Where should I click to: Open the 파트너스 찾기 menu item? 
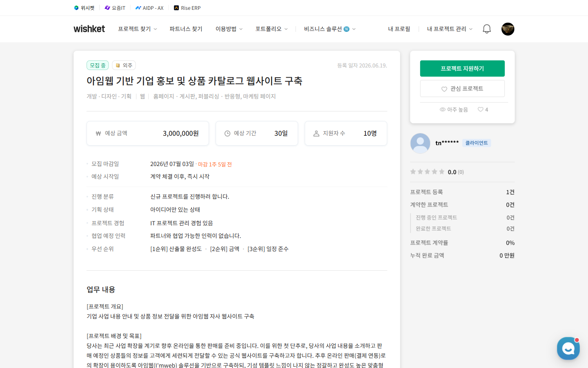point(186,29)
